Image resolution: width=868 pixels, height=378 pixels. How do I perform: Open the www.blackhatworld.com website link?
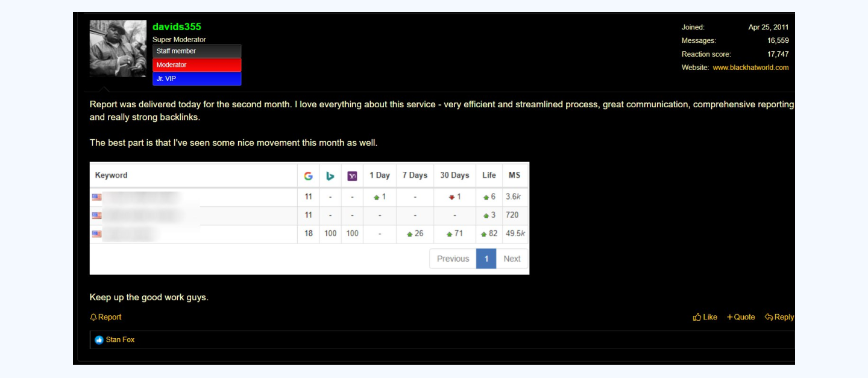coord(750,68)
